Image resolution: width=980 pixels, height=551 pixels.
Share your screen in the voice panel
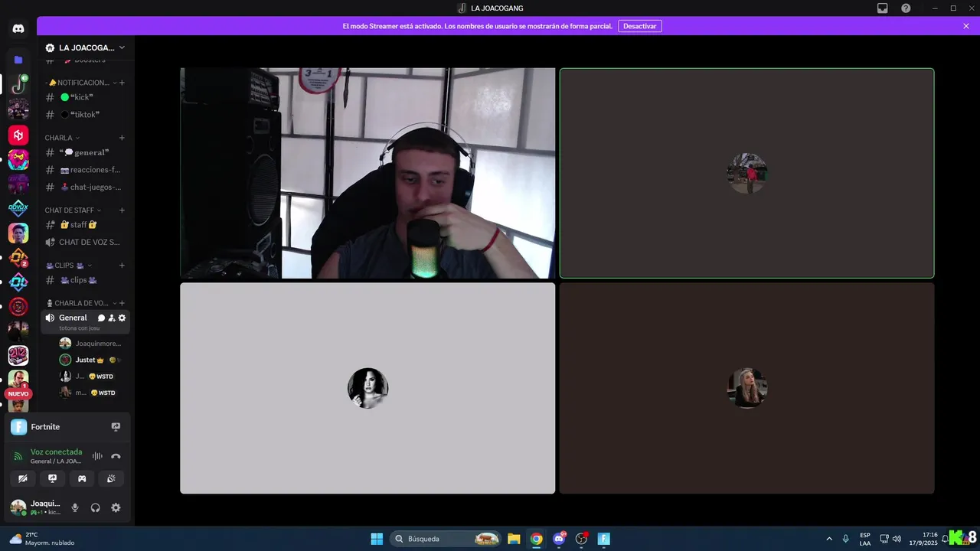pos(52,478)
